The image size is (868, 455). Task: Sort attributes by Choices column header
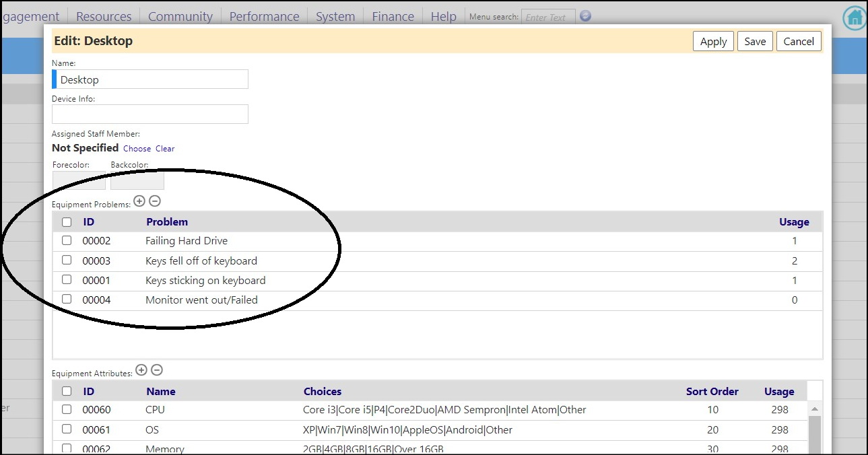[323, 392]
